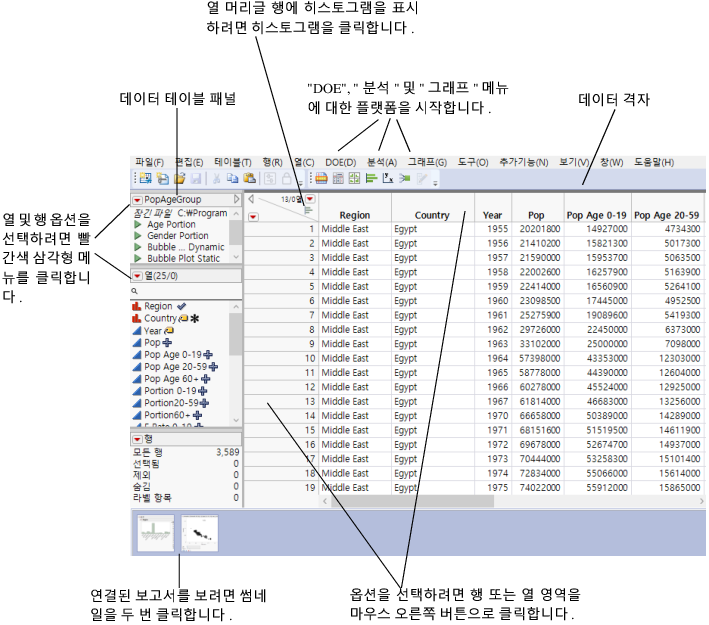The image size is (709, 625).
Task: Show histograms in column header icon
Action: [x=308, y=210]
